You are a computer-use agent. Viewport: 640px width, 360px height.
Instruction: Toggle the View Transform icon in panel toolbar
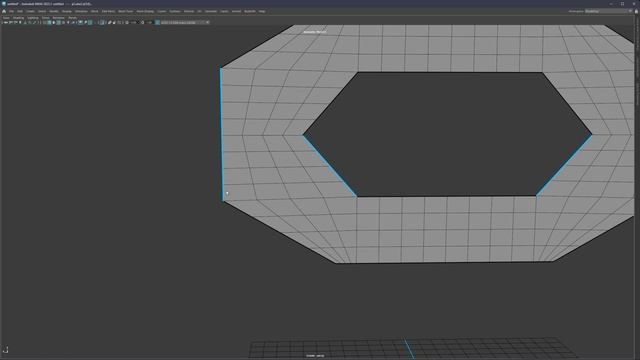point(158,22)
